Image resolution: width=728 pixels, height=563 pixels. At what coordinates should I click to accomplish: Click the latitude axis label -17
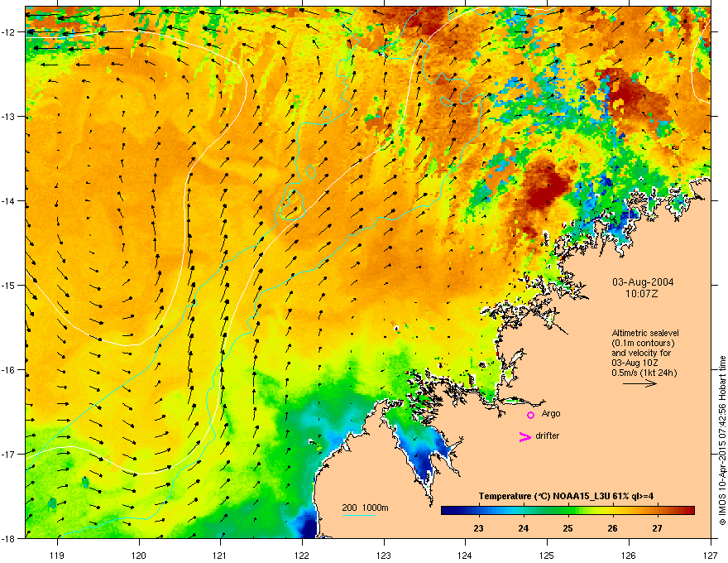click(x=8, y=455)
